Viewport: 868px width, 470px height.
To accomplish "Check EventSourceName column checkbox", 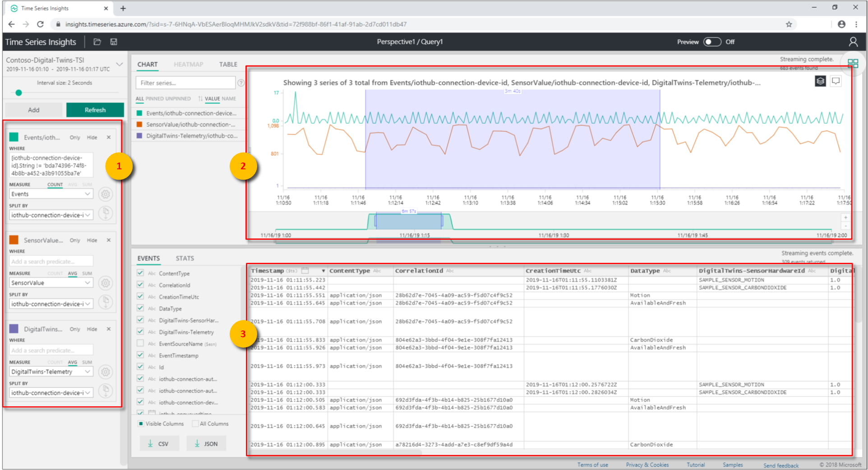I will coord(140,343).
